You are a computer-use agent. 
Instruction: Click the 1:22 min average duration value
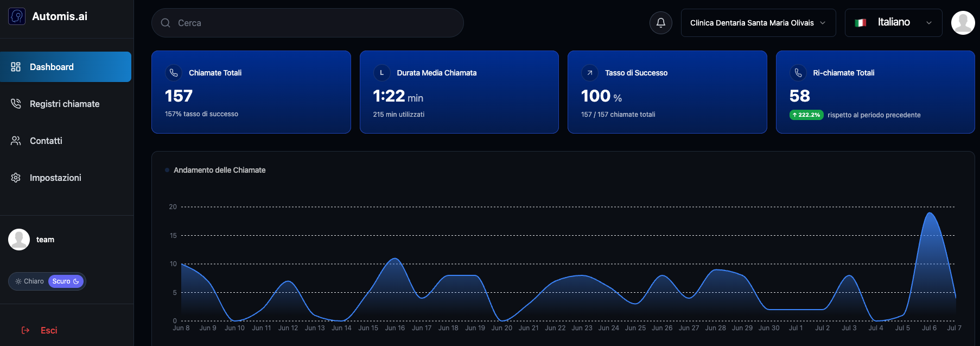pyautogui.click(x=398, y=96)
